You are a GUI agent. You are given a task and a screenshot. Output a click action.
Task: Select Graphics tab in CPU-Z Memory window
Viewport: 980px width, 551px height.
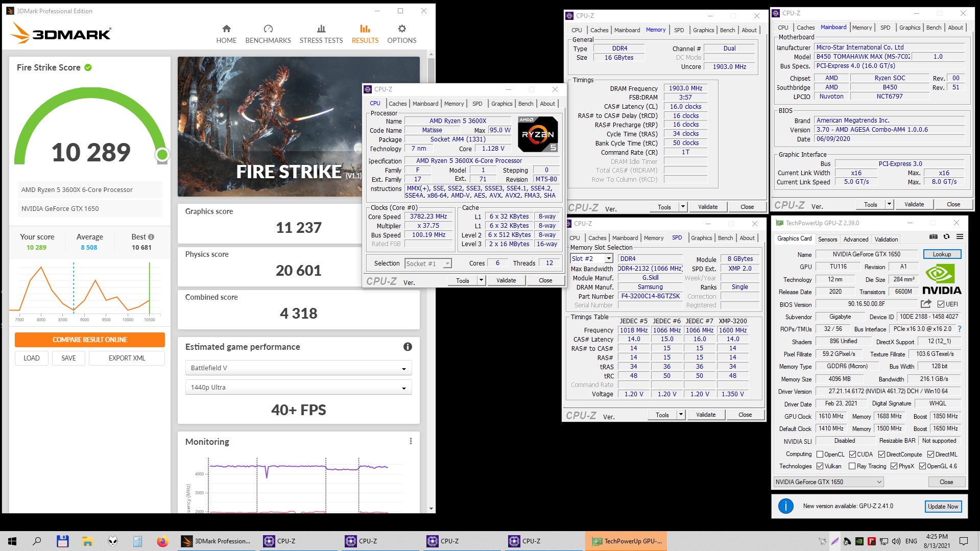[x=703, y=30]
